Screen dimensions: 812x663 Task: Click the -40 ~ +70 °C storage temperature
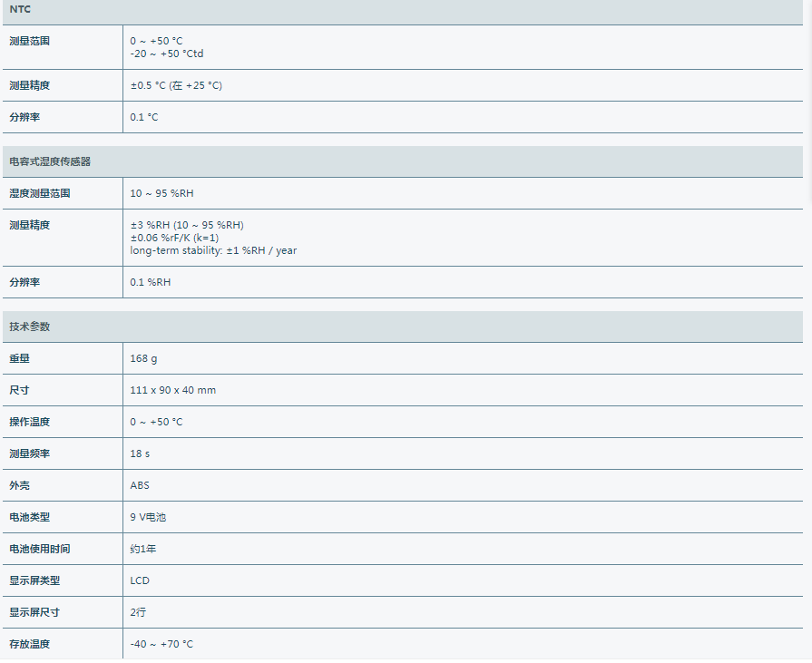(161, 644)
